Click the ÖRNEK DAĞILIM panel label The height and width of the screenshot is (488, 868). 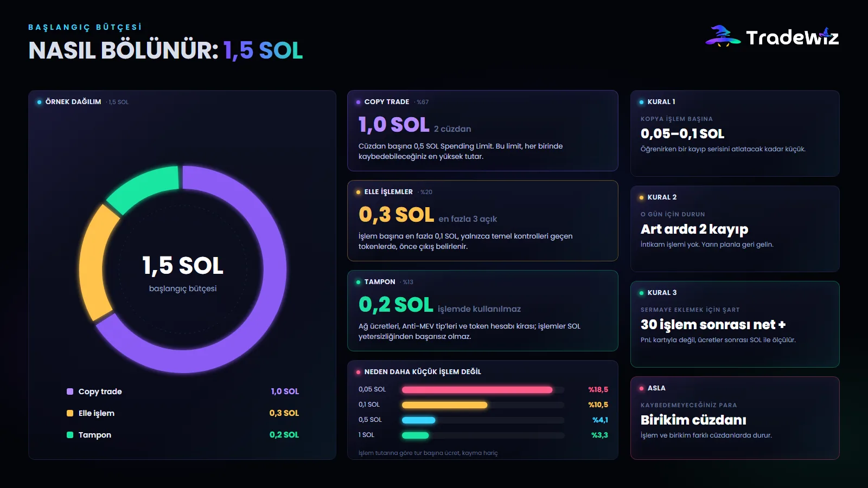click(x=73, y=102)
